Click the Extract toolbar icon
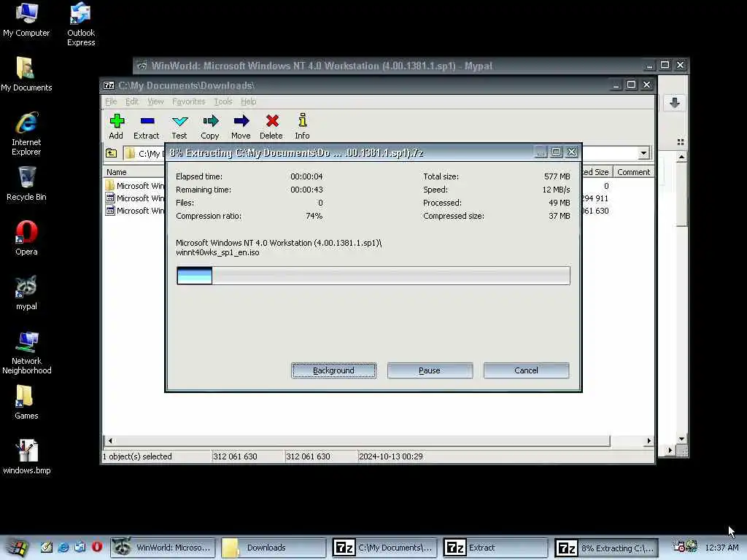Screen dimensions: 747x560 (x=146, y=126)
